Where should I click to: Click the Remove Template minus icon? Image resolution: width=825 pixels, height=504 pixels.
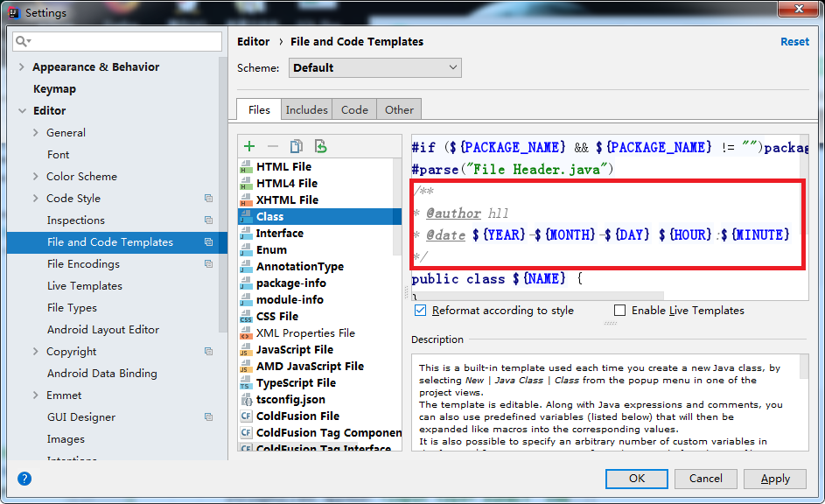click(x=273, y=146)
